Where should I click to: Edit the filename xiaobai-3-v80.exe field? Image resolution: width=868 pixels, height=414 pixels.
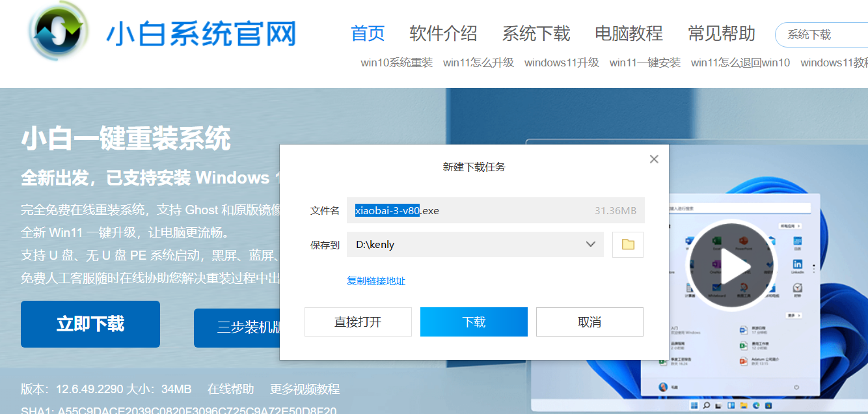(x=397, y=210)
